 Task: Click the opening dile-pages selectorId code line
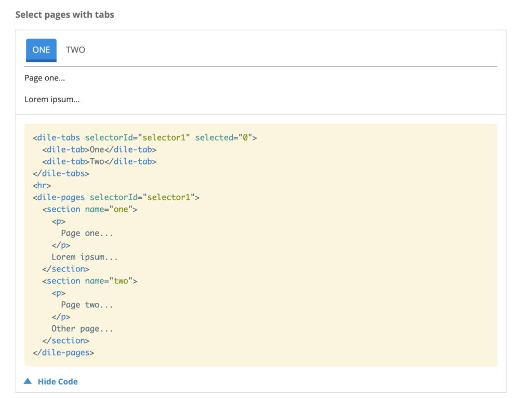(116, 198)
